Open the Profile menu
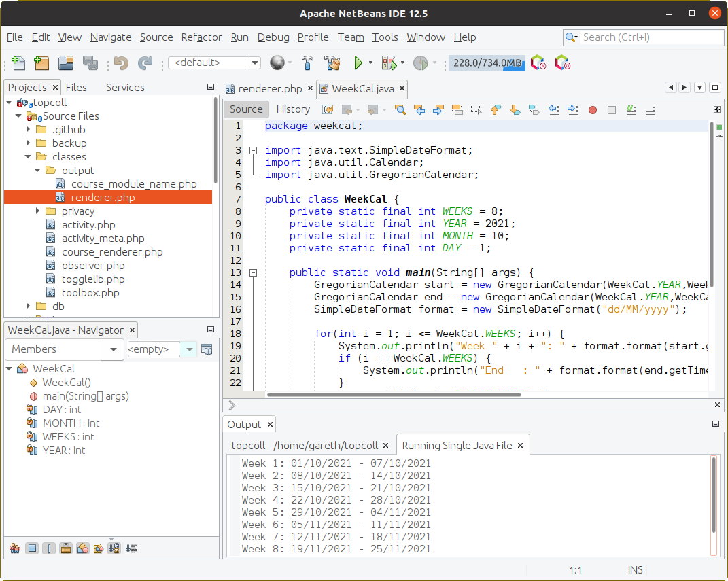 coord(313,37)
